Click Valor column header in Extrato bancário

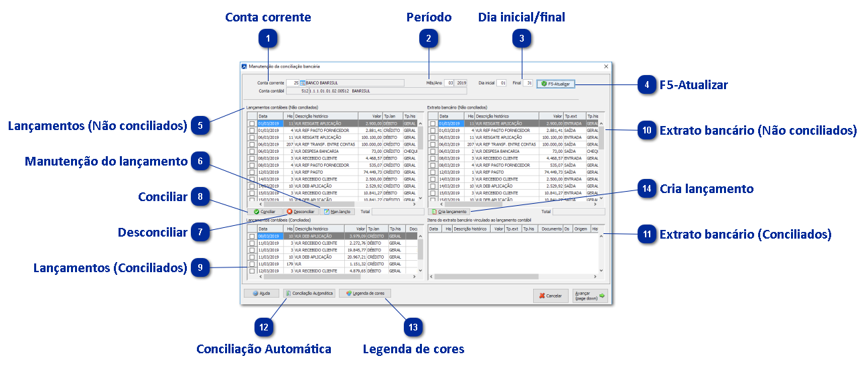pyautogui.click(x=550, y=116)
